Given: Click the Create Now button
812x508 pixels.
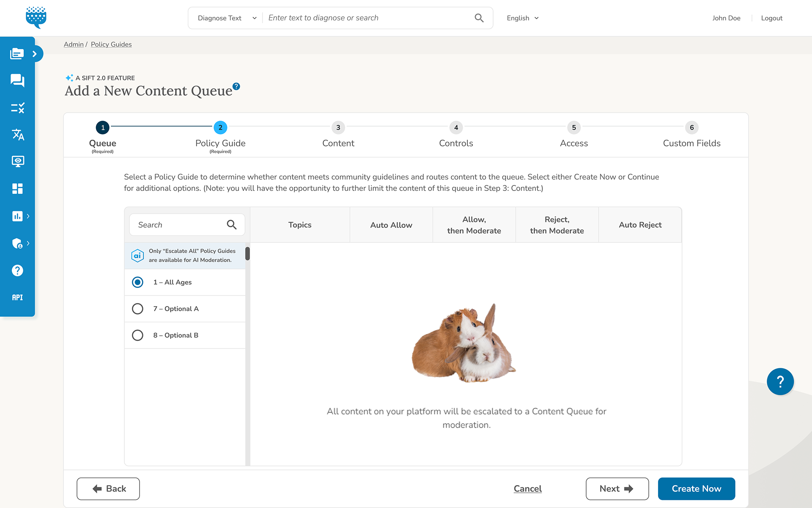Looking at the screenshot, I should coord(697,489).
